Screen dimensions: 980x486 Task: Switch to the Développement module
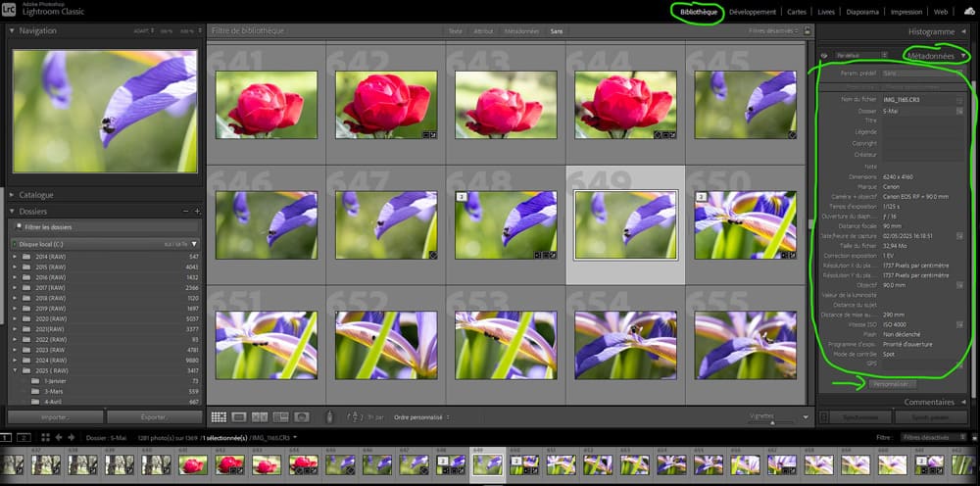pyautogui.click(x=753, y=12)
